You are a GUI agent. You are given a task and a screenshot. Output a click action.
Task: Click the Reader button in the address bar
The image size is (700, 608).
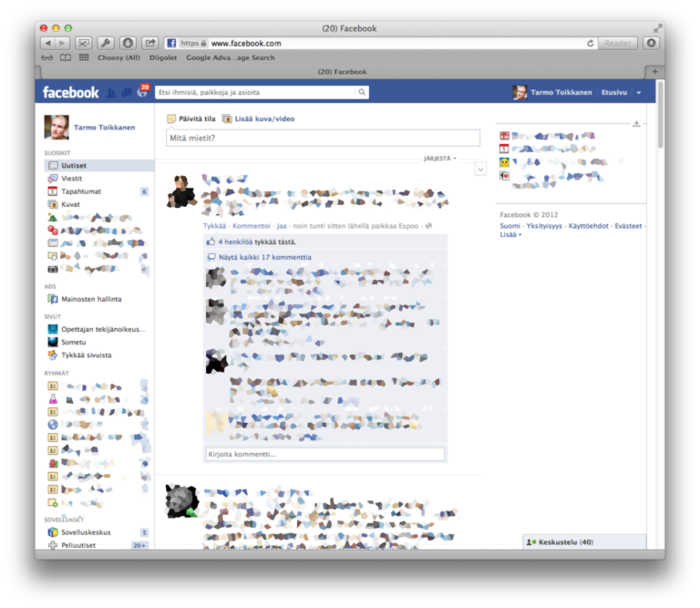pos(617,44)
